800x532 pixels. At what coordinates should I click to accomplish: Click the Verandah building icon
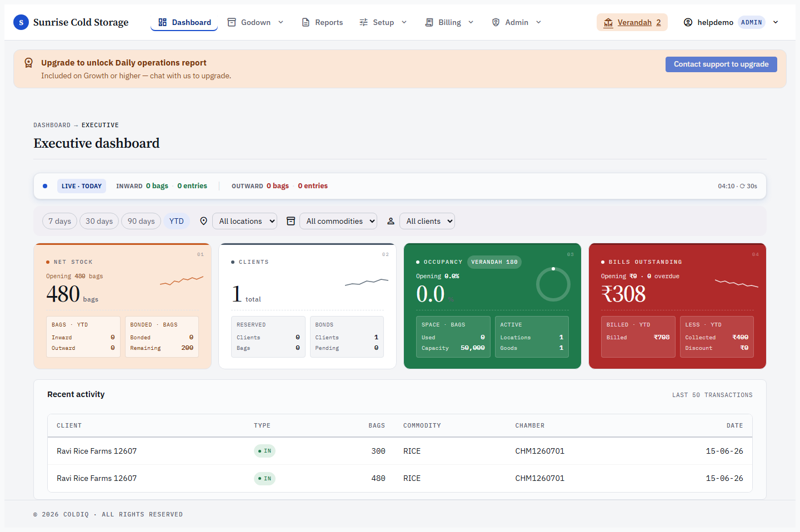[608, 22]
